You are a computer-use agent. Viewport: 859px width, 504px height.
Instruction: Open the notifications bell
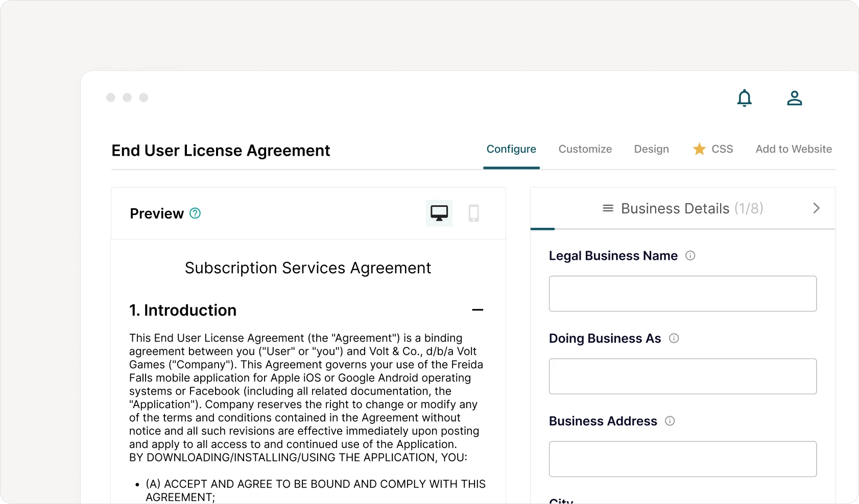(745, 98)
